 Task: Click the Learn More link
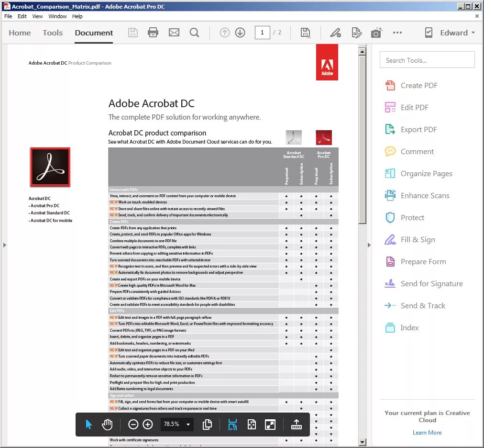(x=427, y=433)
